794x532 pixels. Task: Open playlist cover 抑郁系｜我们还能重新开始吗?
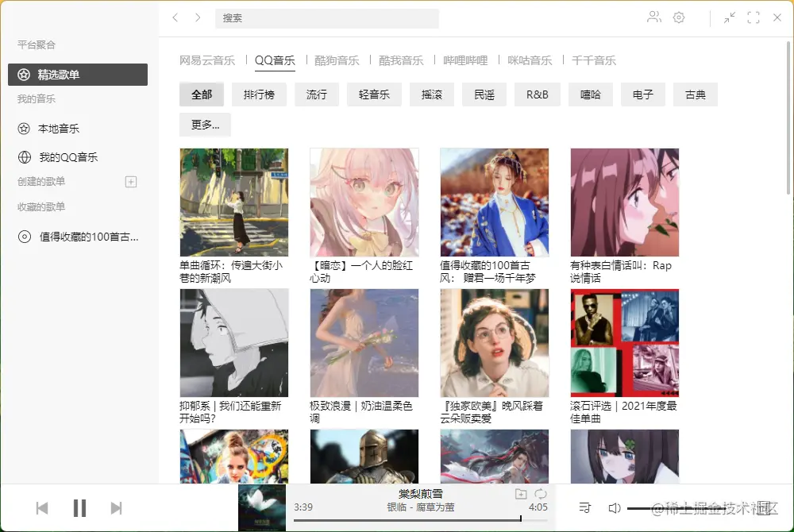pyautogui.click(x=234, y=343)
